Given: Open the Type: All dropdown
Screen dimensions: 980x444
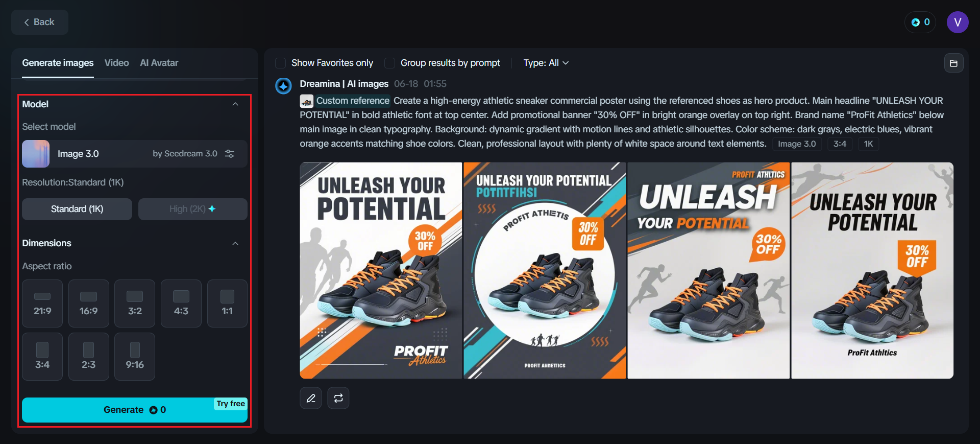Looking at the screenshot, I should 546,63.
